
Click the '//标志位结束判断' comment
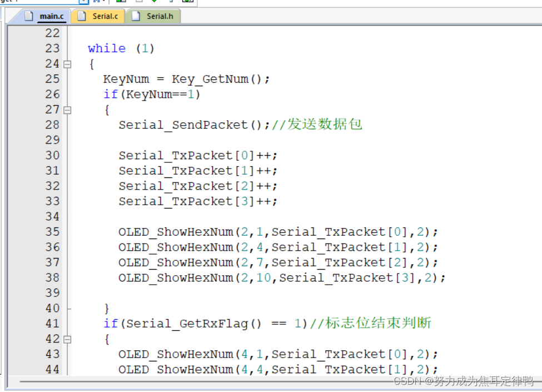tap(371, 323)
